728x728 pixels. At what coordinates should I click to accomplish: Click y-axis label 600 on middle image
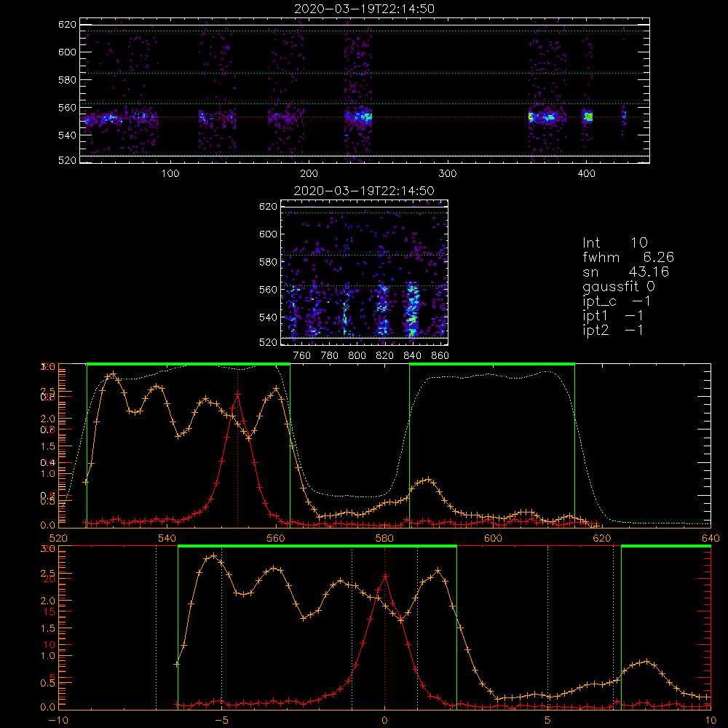pos(268,234)
